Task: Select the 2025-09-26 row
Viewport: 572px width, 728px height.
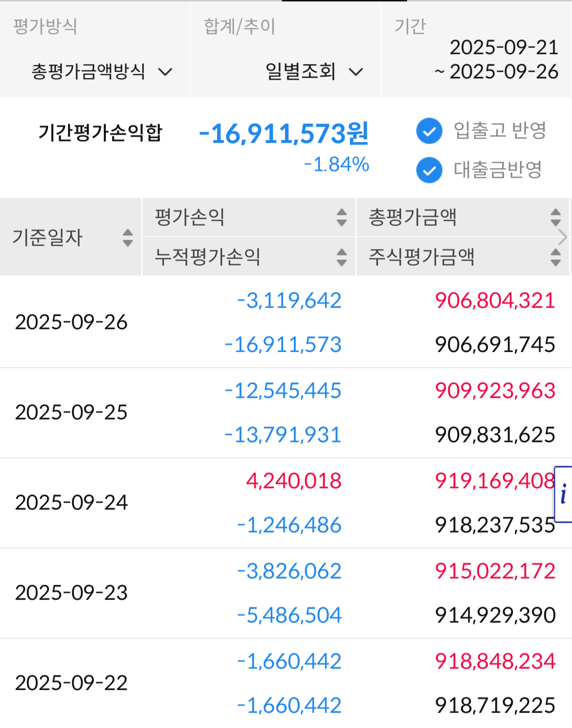Action: pos(286,322)
